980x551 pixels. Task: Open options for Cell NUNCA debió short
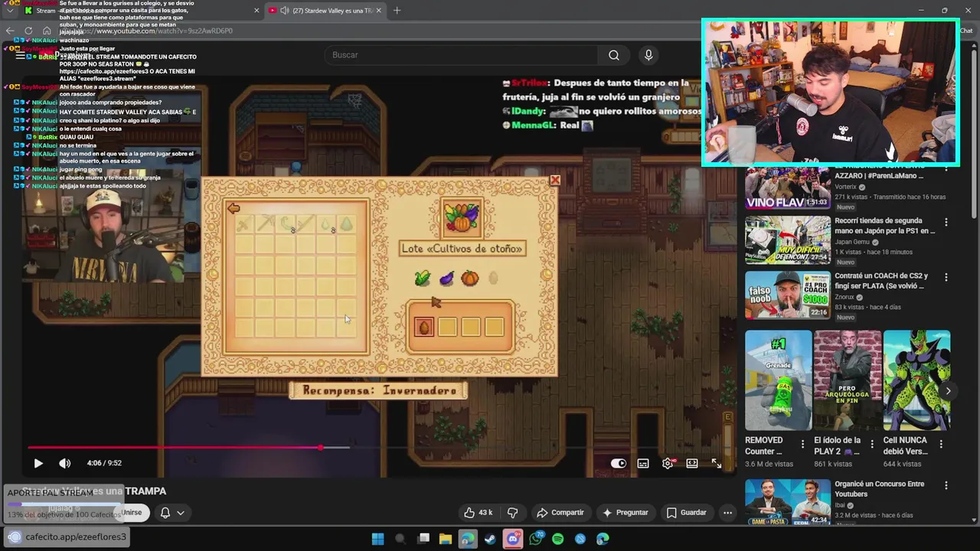tap(941, 445)
